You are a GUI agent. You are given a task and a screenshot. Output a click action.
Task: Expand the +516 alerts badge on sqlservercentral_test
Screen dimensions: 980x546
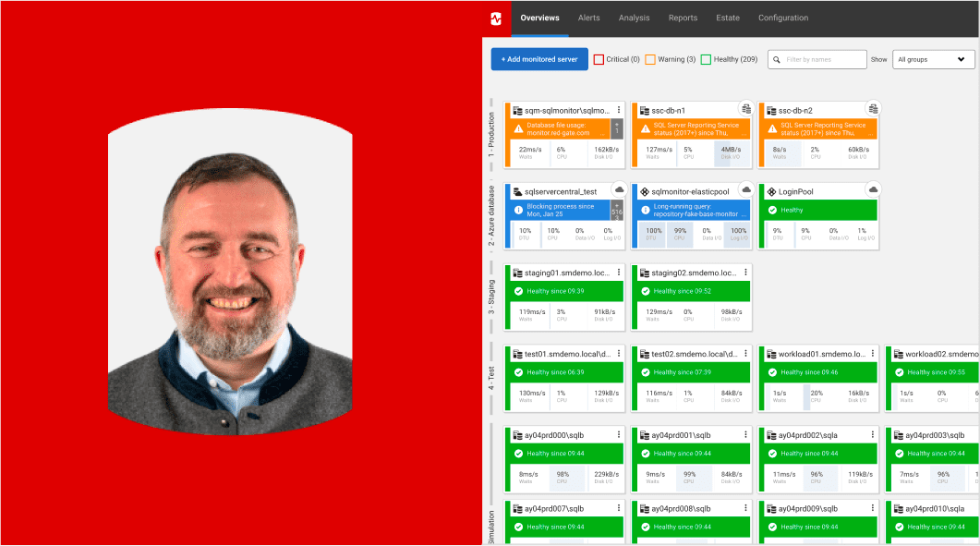(x=615, y=210)
